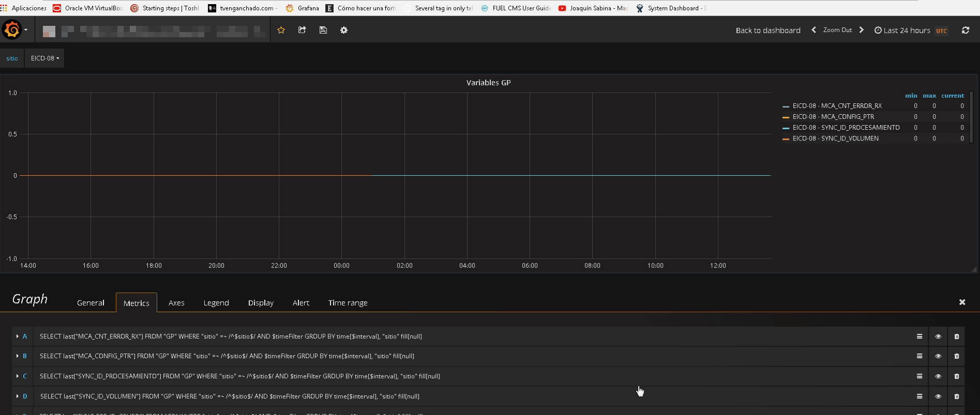The width and height of the screenshot is (980, 415).
Task: Open dashboard settings gear
Action: (x=344, y=30)
